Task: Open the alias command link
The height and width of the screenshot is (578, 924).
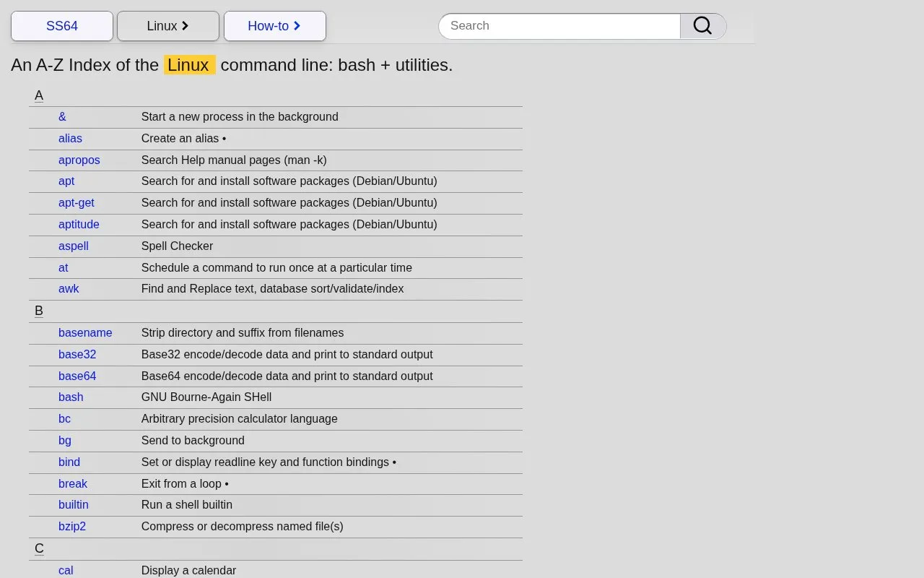Action: pyautogui.click(x=70, y=139)
